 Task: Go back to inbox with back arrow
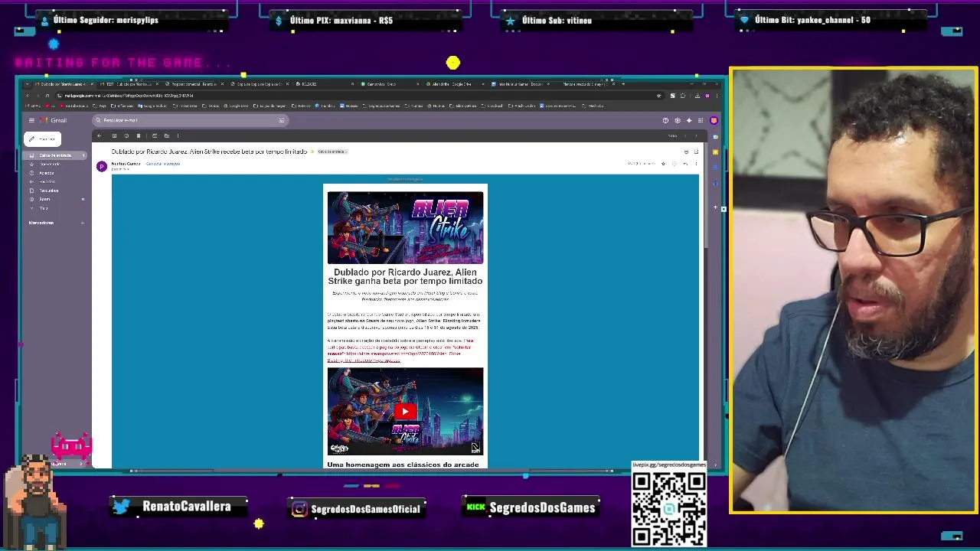[x=100, y=135]
